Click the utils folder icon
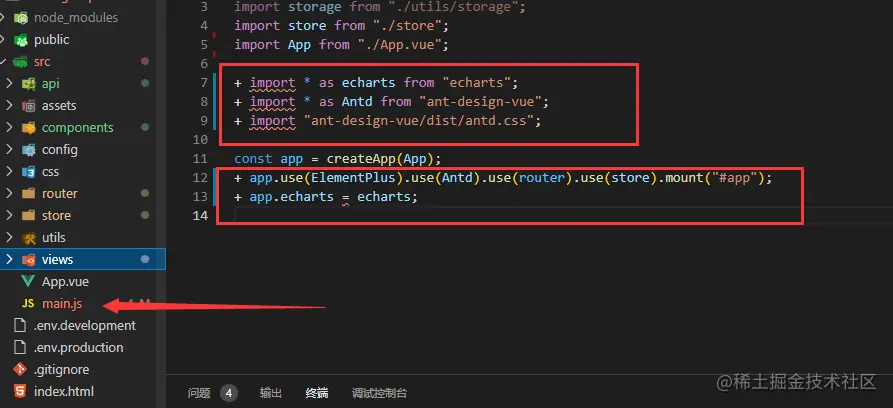The height and width of the screenshot is (408, 893). [28, 238]
